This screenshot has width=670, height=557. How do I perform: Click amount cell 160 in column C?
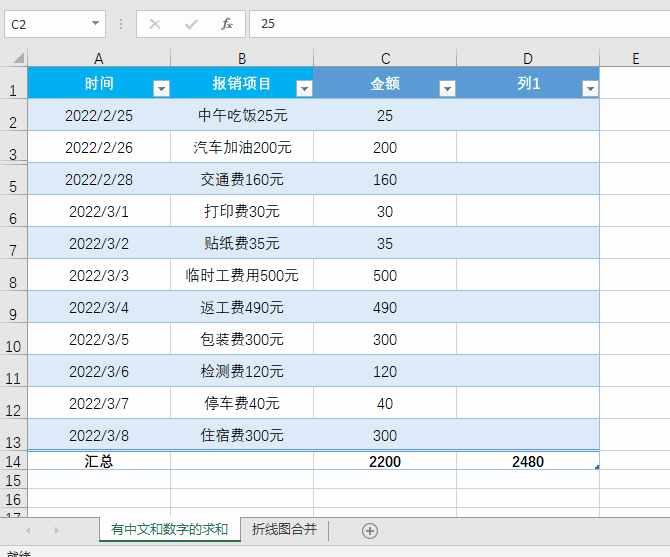pyautogui.click(x=385, y=179)
